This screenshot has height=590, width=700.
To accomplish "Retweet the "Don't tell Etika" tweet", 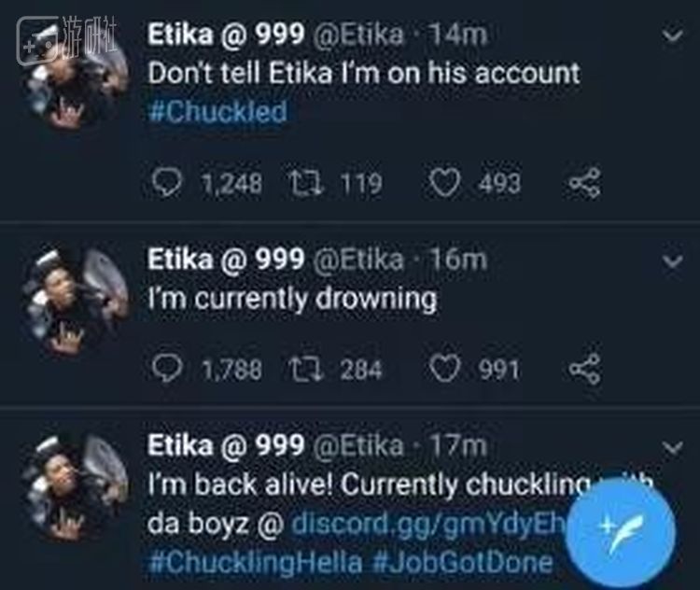I will 302,182.
